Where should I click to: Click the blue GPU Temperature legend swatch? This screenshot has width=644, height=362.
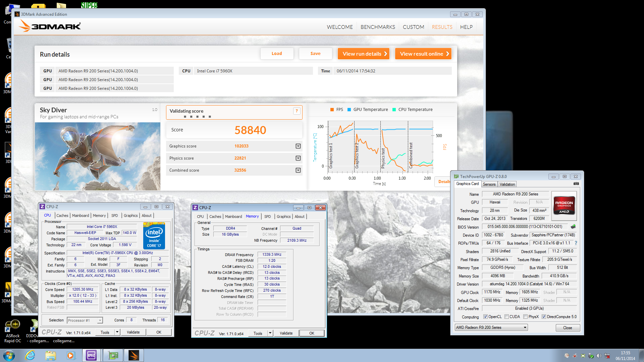tap(349, 110)
